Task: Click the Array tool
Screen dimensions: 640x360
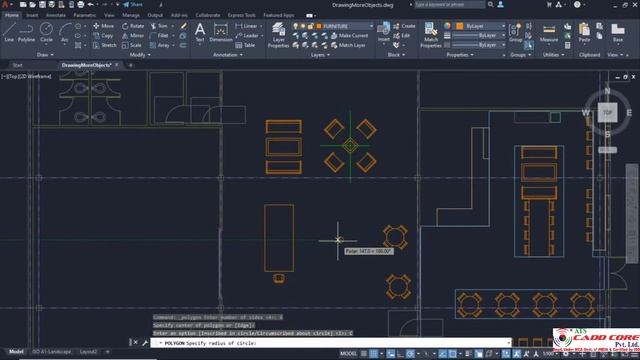Action: coord(160,45)
